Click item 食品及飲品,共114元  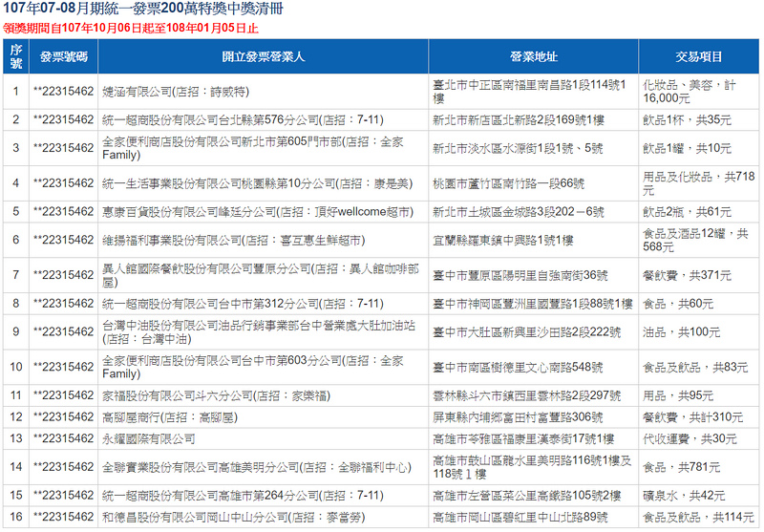point(699,517)
